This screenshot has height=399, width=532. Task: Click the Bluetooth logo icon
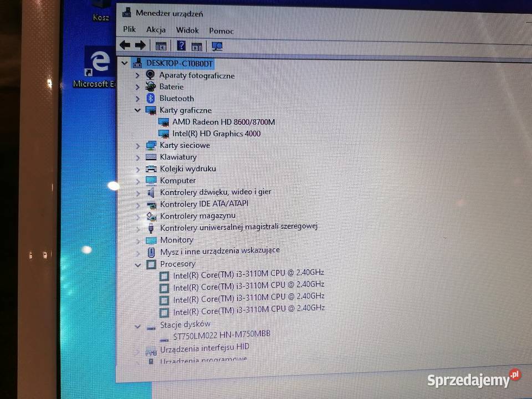click(151, 99)
